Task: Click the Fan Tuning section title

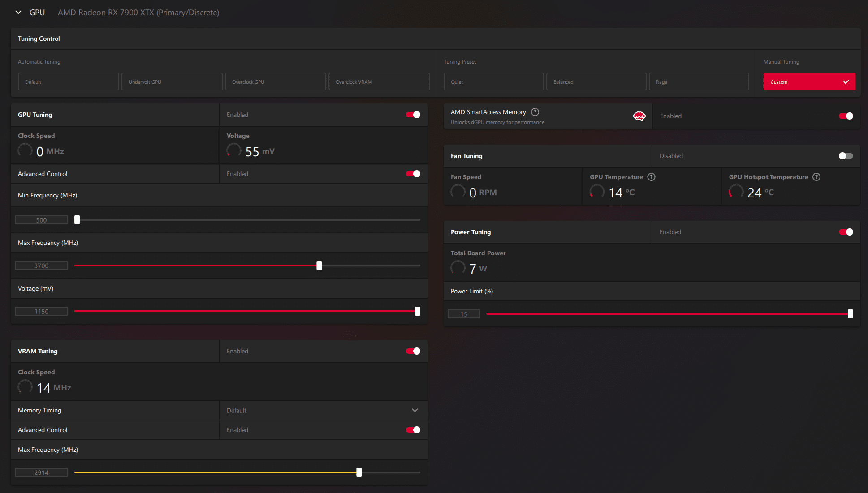Action: (x=466, y=156)
